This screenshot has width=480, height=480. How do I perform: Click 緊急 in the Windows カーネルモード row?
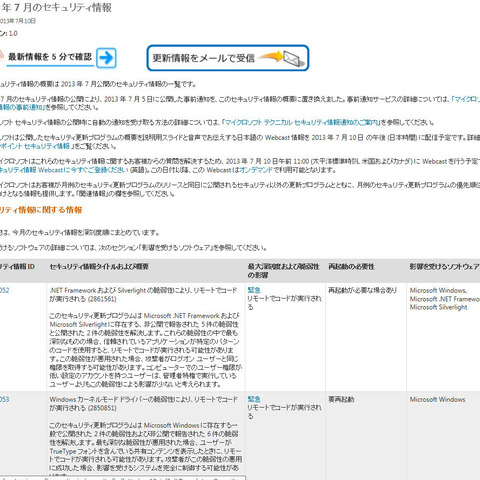pos(254,399)
